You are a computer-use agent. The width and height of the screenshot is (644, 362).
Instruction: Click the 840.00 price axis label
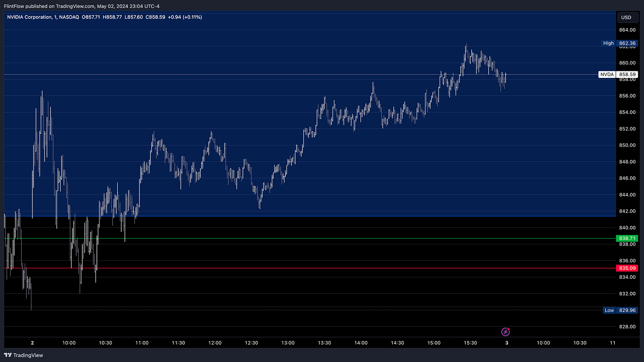click(627, 227)
